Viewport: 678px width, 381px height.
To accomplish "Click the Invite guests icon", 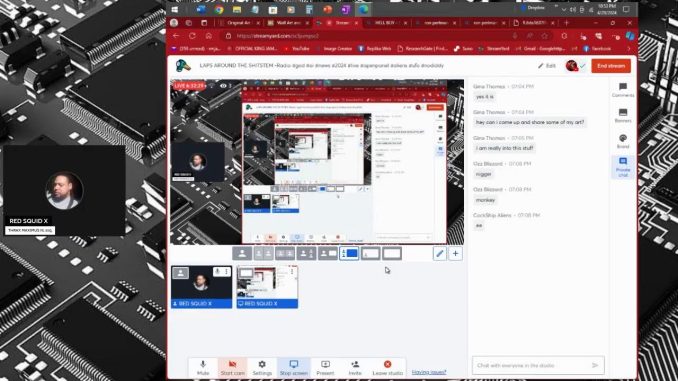I will pyautogui.click(x=355, y=368).
